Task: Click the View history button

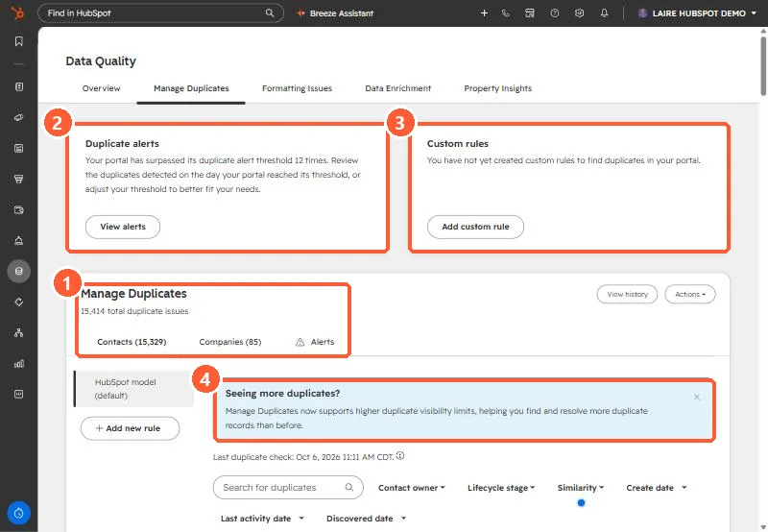Action: (627, 295)
